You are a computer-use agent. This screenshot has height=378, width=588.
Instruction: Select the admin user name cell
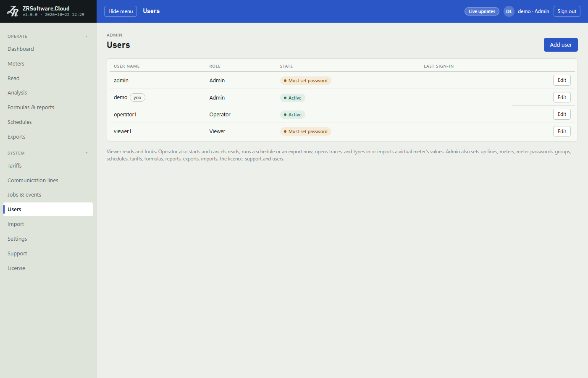pos(121,81)
